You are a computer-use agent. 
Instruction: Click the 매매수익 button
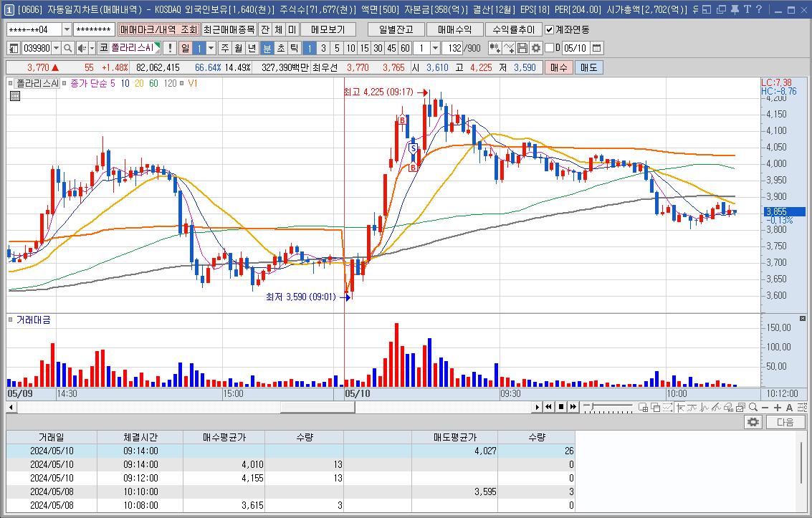[454, 29]
